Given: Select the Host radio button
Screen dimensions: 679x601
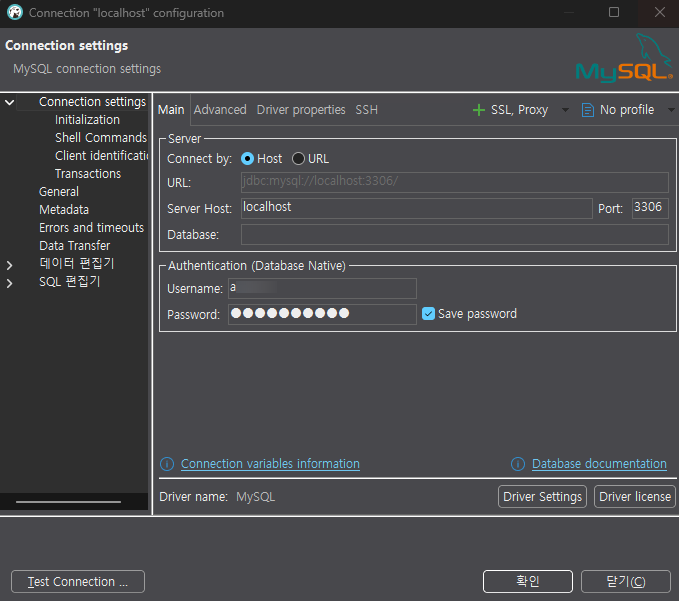Looking at the screenshot, I should coord(247,159).
